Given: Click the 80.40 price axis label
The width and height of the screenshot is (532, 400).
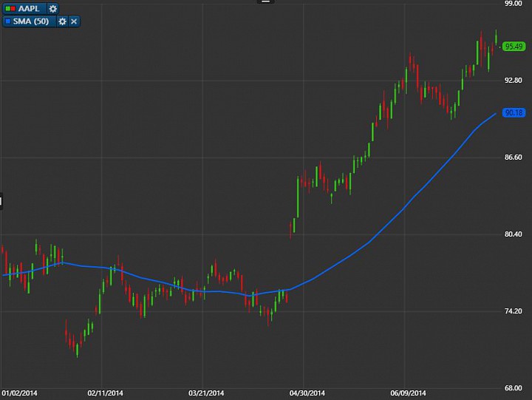Looking at the screenshot, I should pyautogui.click(x=514, y=234).
